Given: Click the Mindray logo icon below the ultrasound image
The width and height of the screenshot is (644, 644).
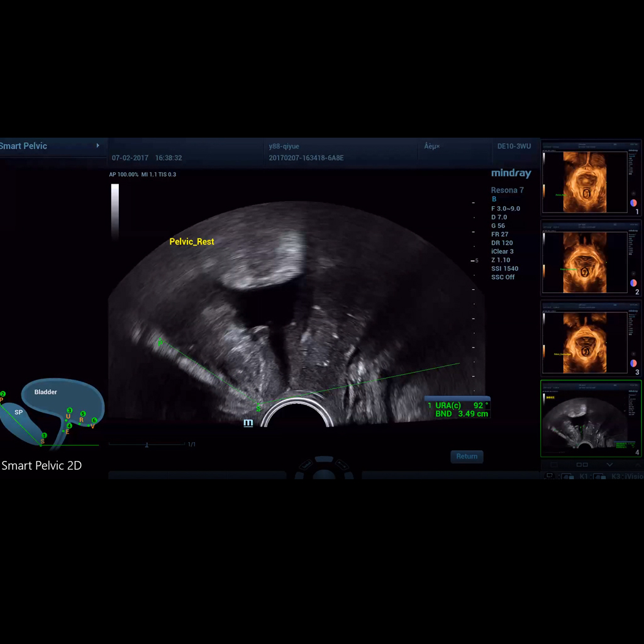Looking at the screenshot, I should [x=248, y=423].
